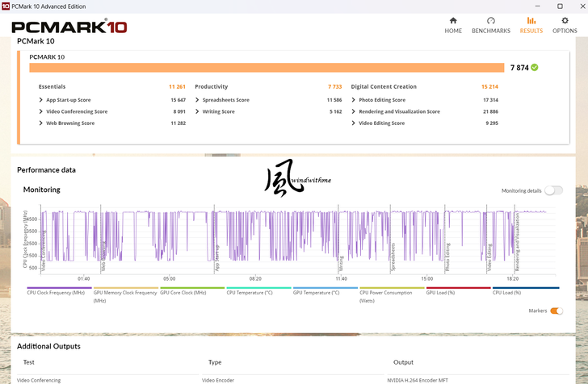Expand the Spreadsheets Score row
The image size is (588, 384).
click(x=197, y=100)
